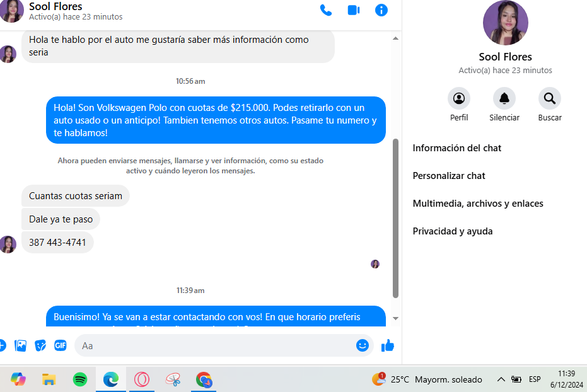This screenshot has width=587, height=392.
Task: Open the Perfil profile icon
Action: 459,98
